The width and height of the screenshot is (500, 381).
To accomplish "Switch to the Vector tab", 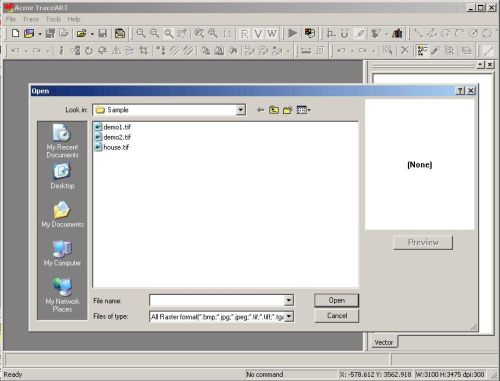I will point(384,342).
